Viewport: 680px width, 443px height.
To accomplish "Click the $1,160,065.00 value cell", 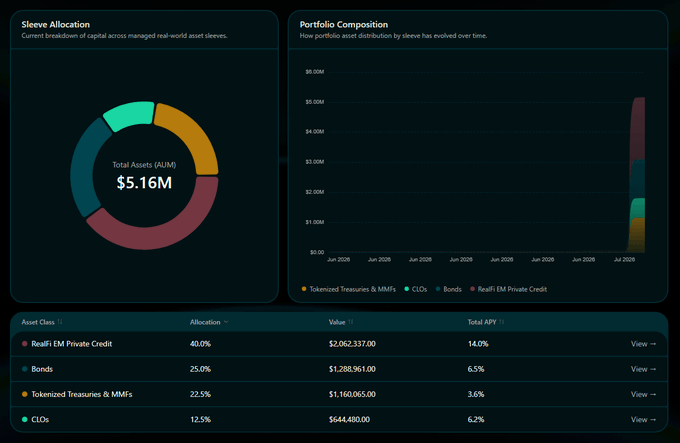I will pos(352,394).
